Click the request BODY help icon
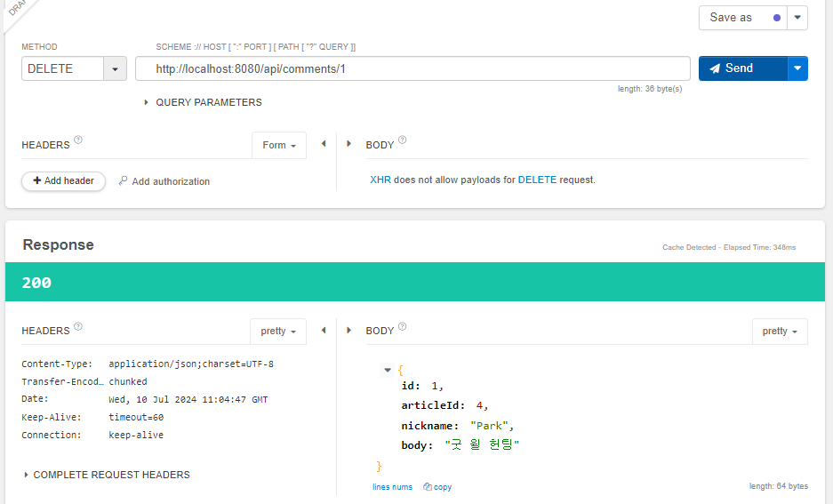 [402, 140]
